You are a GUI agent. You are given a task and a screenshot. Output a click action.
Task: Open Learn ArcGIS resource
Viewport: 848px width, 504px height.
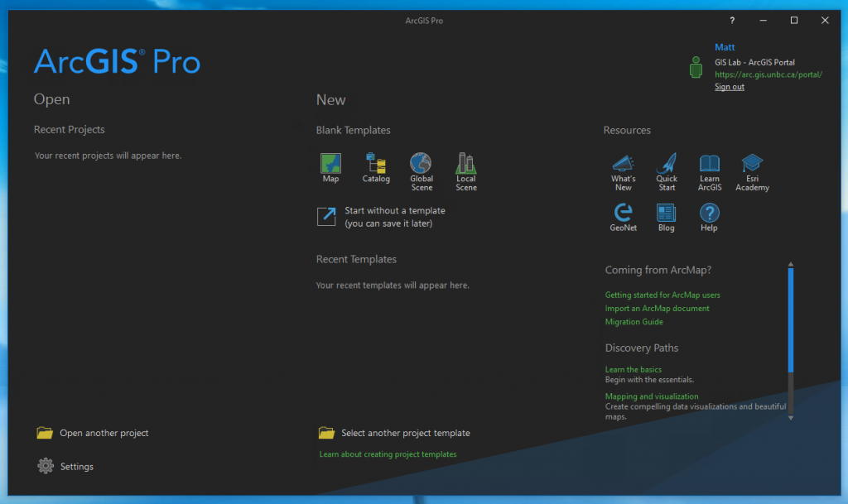[710, 172]
